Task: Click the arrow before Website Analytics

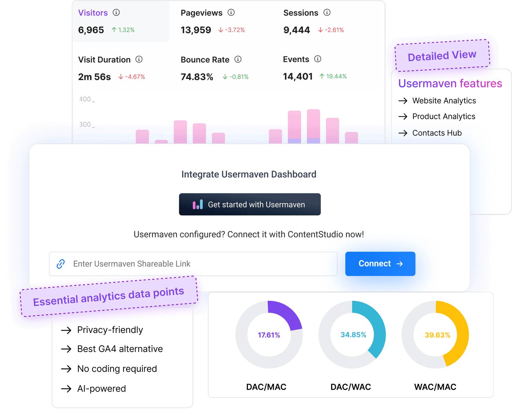Action: (x=403, y=101)
